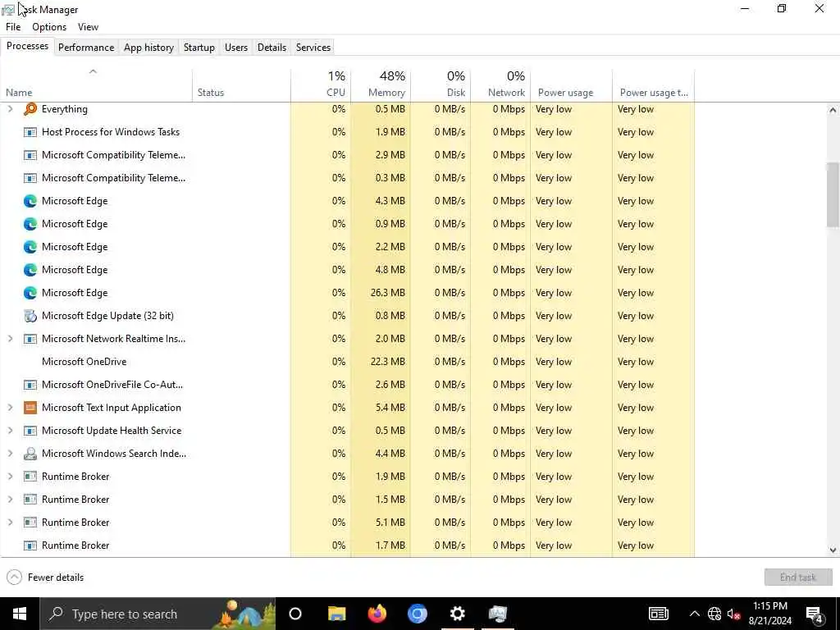Open the Settings gear on the taskbar
Viewport: 840px width, 630px height.
coord(458,614)
